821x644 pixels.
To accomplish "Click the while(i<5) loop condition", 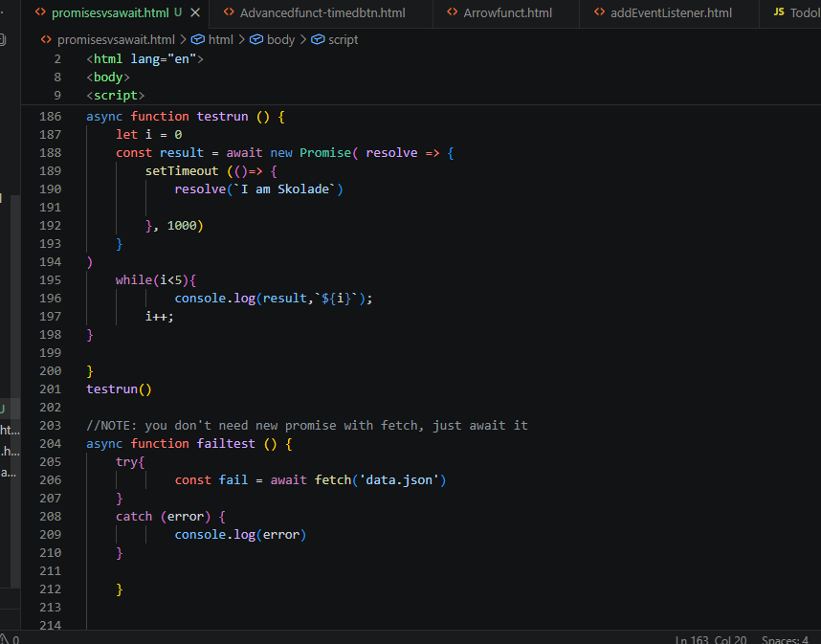I will (x=156, y=280).
